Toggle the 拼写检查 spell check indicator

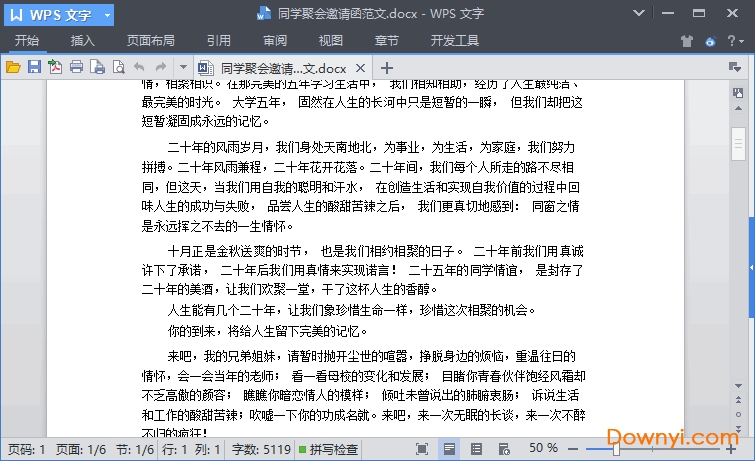tap(328, 449)
